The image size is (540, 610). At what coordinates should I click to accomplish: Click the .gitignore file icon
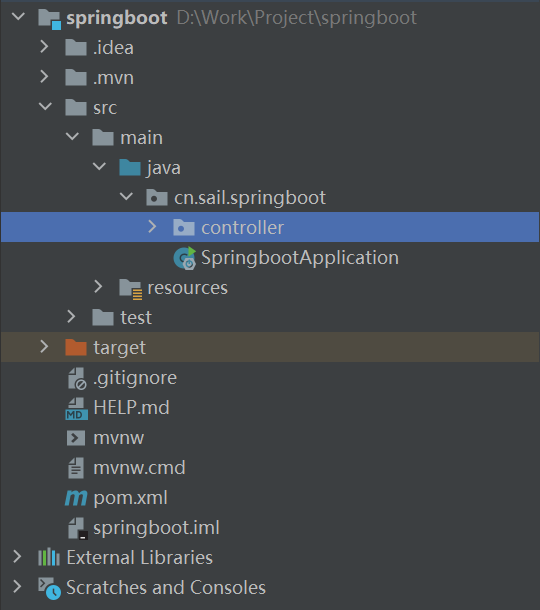coord(77,379)
